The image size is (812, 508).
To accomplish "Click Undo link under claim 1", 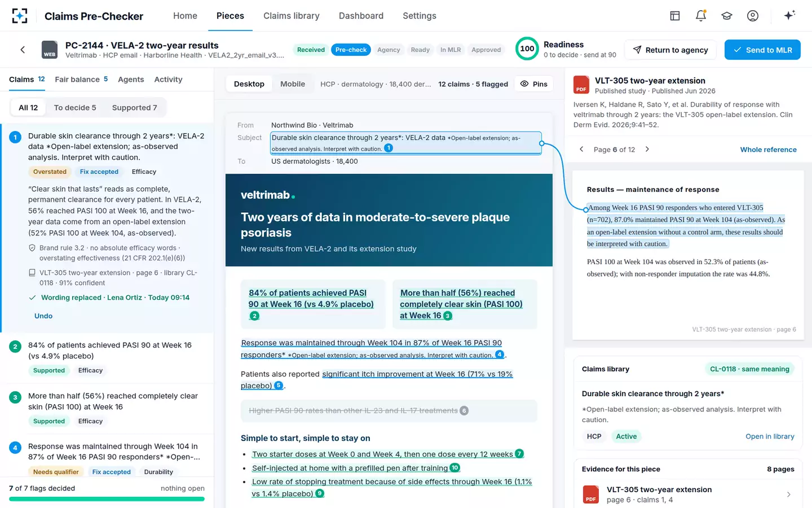I will (x=43, y=316).
